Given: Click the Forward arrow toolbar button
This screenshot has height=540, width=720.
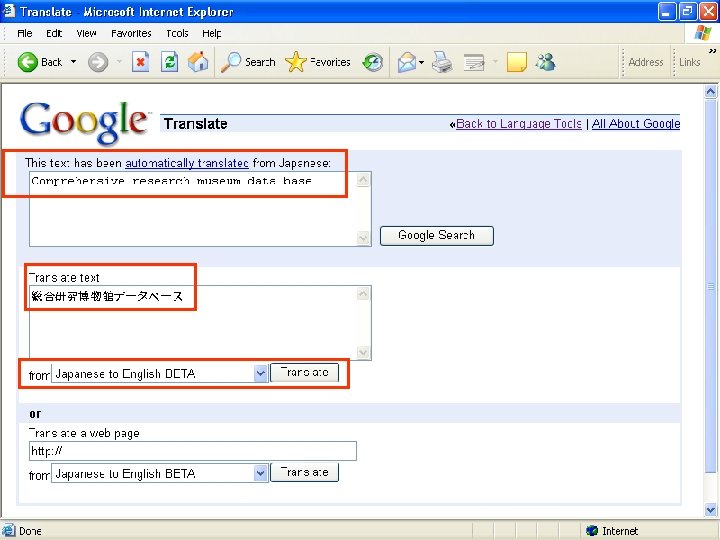Looking at the screenshot, I should tap(98, 62).
